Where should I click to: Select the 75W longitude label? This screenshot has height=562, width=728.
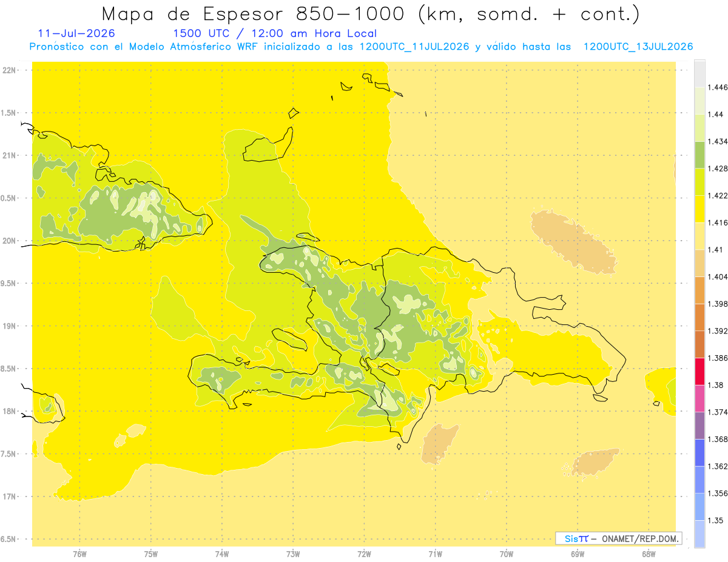pos(151,554)
